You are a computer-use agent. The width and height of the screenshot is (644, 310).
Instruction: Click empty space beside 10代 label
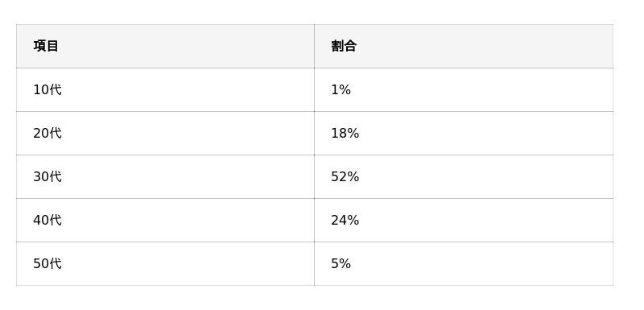187,89
